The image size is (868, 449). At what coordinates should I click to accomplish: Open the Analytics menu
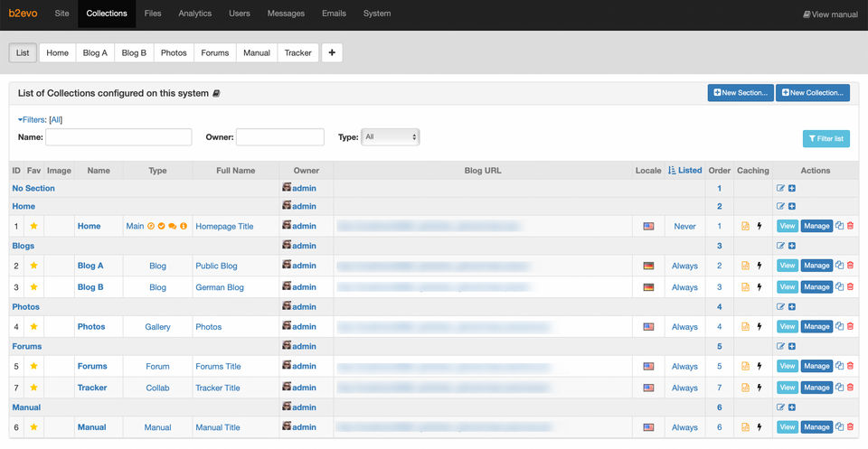coord(194,14)
